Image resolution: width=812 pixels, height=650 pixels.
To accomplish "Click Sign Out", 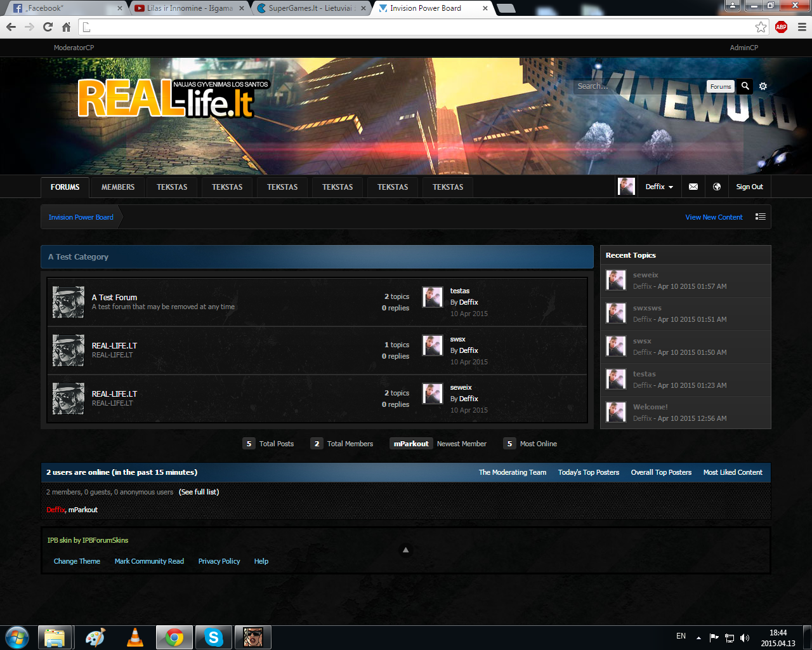I will [x=750, y=187].
